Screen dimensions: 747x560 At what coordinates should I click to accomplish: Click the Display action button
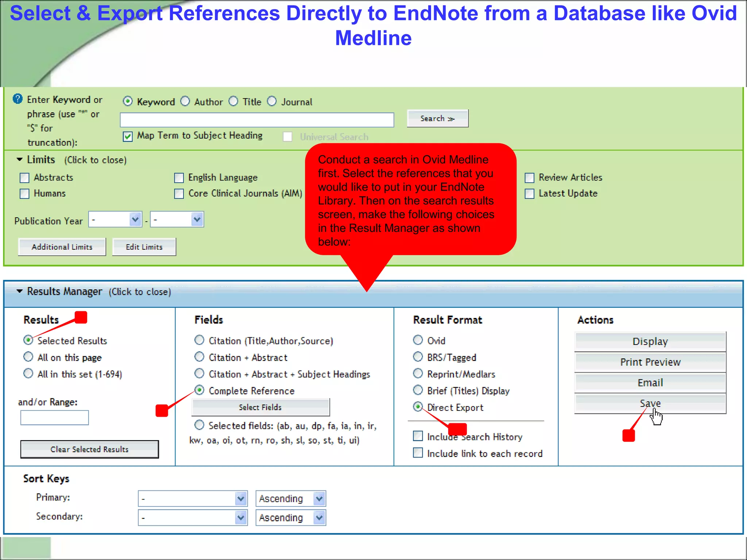click(650, 342)
